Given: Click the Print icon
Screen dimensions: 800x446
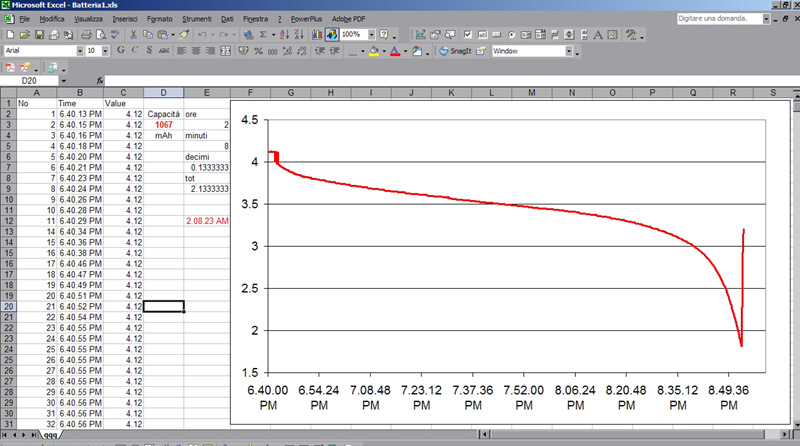Looking at the screenshot, I should tap(87, 35).
